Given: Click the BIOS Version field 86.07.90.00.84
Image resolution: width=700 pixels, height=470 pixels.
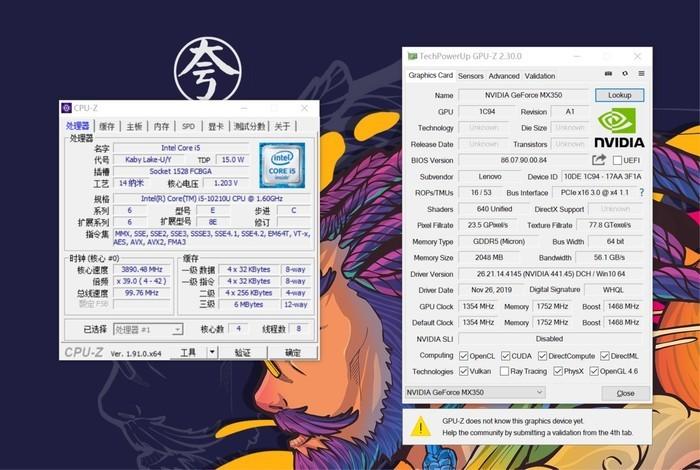Looking at the screenshot, I should tap(524, 160).
